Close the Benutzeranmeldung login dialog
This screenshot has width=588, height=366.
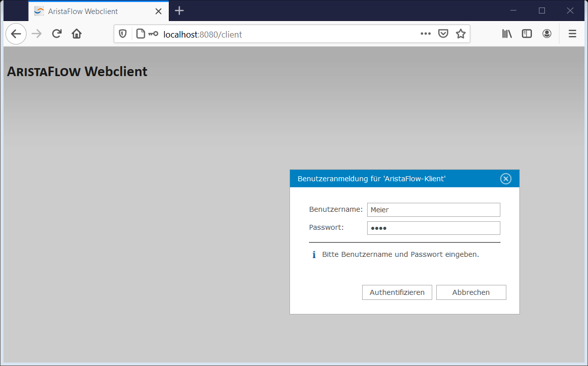point(506,179)
